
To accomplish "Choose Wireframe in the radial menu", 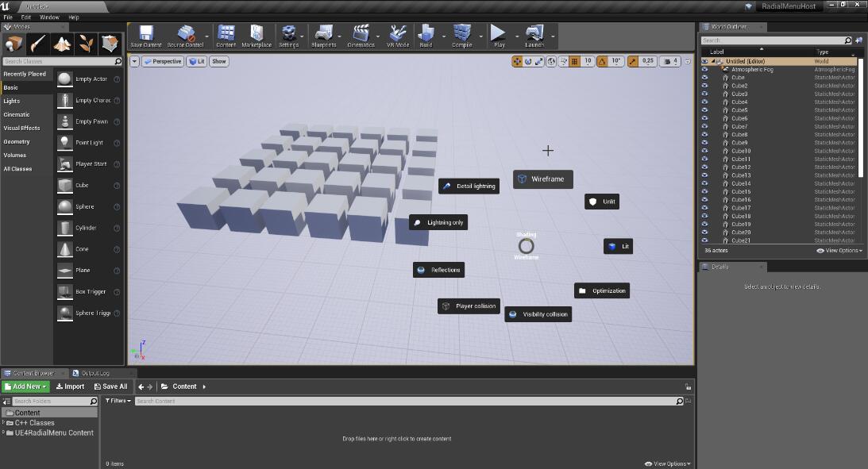I will [x=542, y=179].
